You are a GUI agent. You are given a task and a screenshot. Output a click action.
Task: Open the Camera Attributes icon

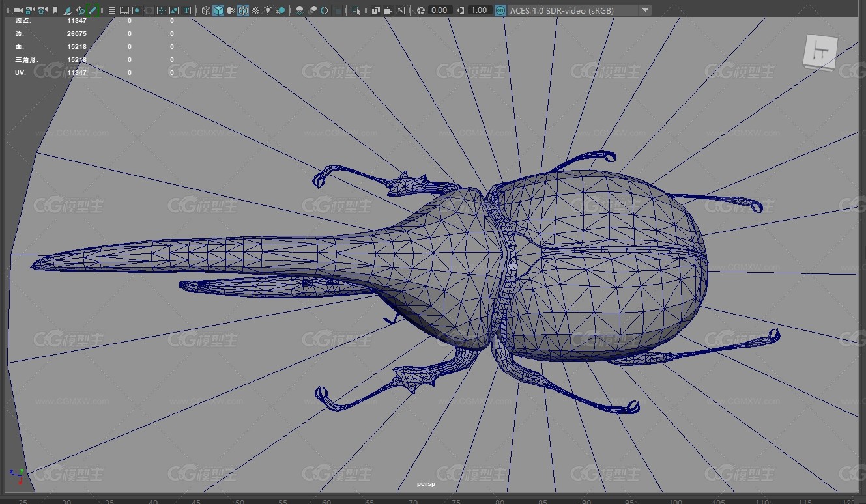coord(42,10)
